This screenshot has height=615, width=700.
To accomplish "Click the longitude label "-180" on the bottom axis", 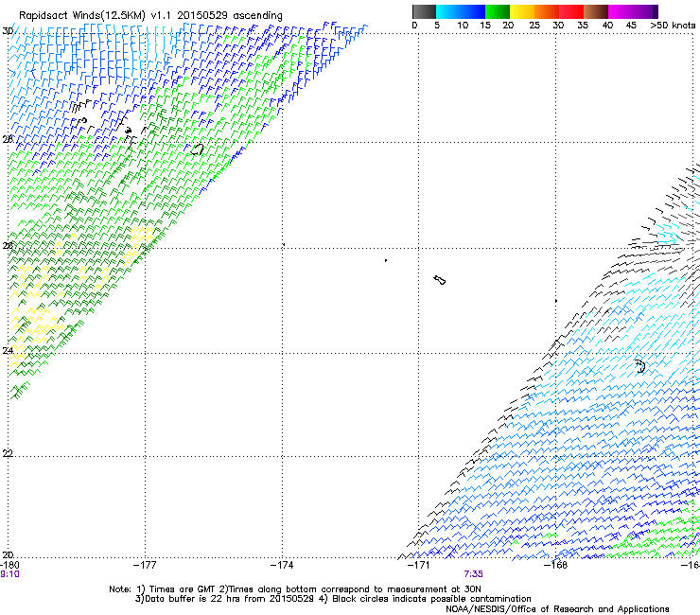I will click(9, 565).
